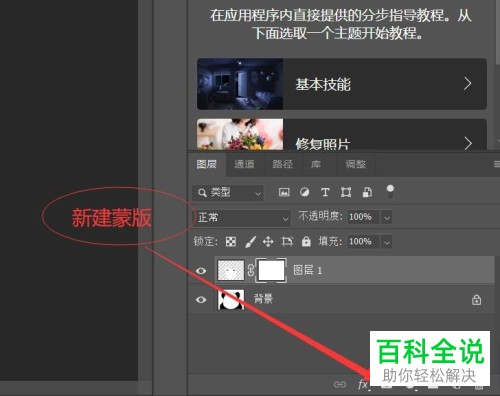
Task: Select the 图层 1 image thumbnail
Action: (x=231, y=270)
